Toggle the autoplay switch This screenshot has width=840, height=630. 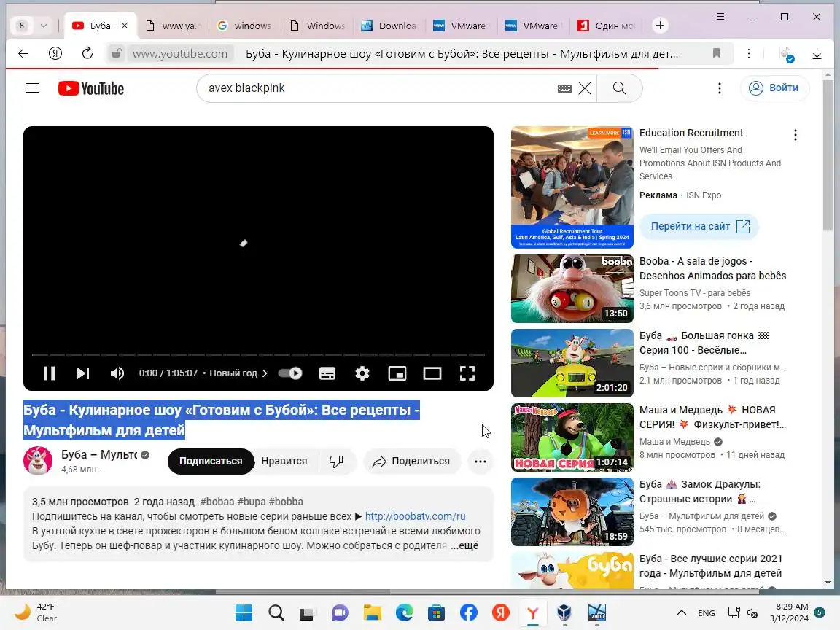(290, 373)
